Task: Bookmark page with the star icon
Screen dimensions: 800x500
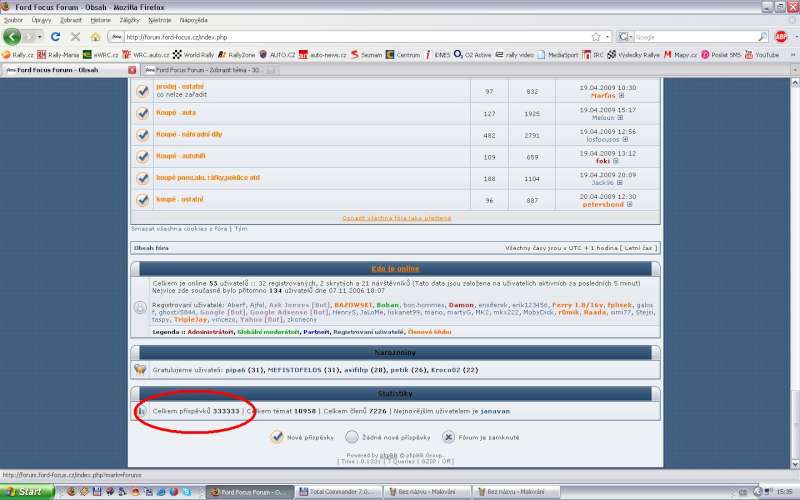Action: tap(595, 37)
